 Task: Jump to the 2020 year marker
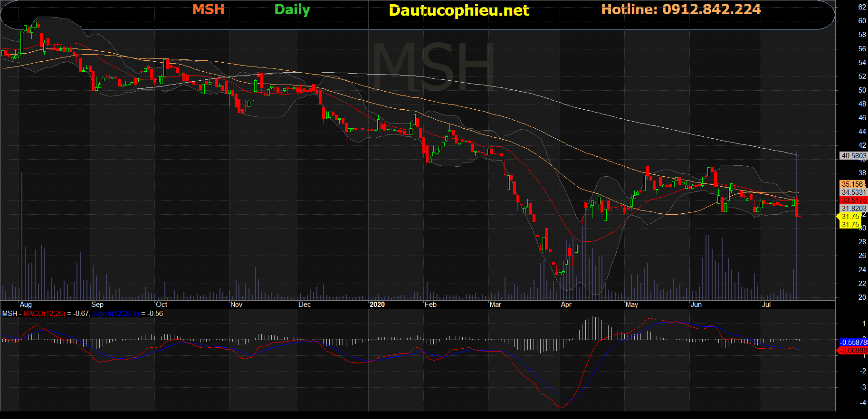click(x=377, y=305)
